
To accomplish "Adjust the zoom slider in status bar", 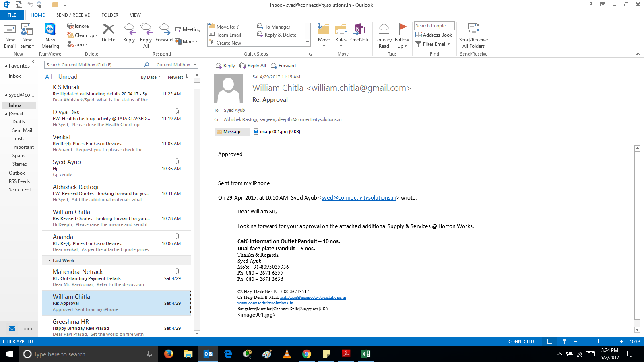I will (598, 341).
